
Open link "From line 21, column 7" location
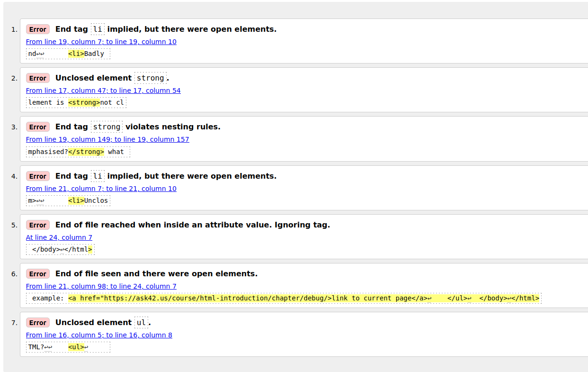101,189
